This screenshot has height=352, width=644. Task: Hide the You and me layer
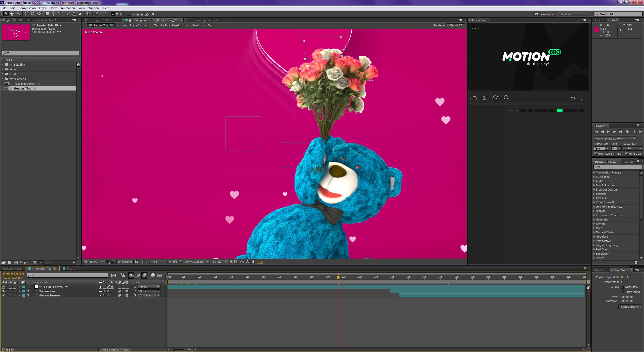(x=3, y=291)
